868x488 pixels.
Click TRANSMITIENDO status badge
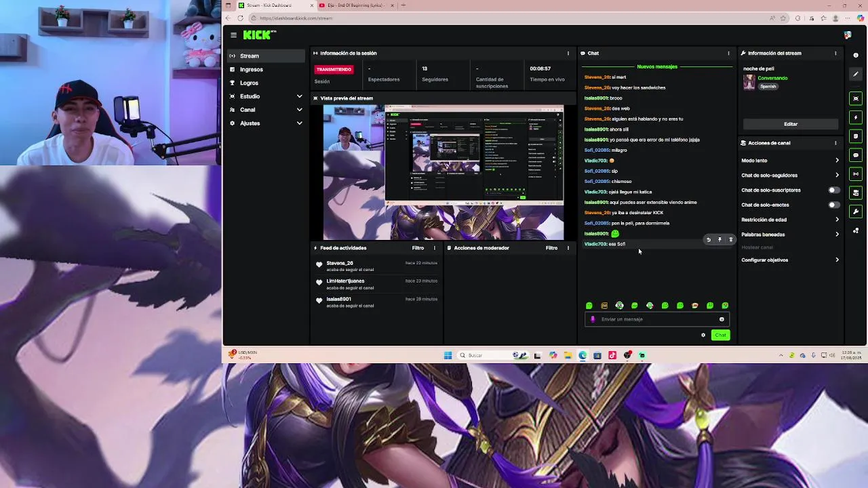[x=334, y=69]
